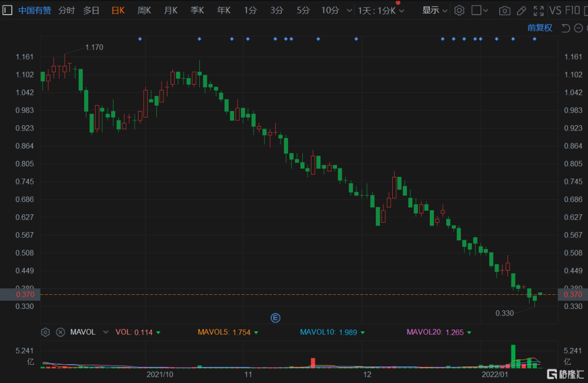The image size is (588, 383).
Task: Click the 0.370 current price tag on left axis
Action: (20, 294)
